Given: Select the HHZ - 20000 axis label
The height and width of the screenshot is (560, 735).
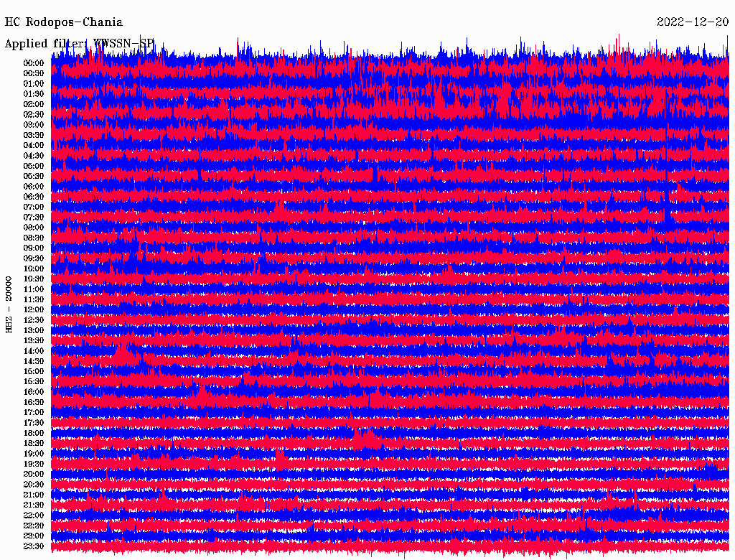Looking at the screenshot, I should pos(9,304).
